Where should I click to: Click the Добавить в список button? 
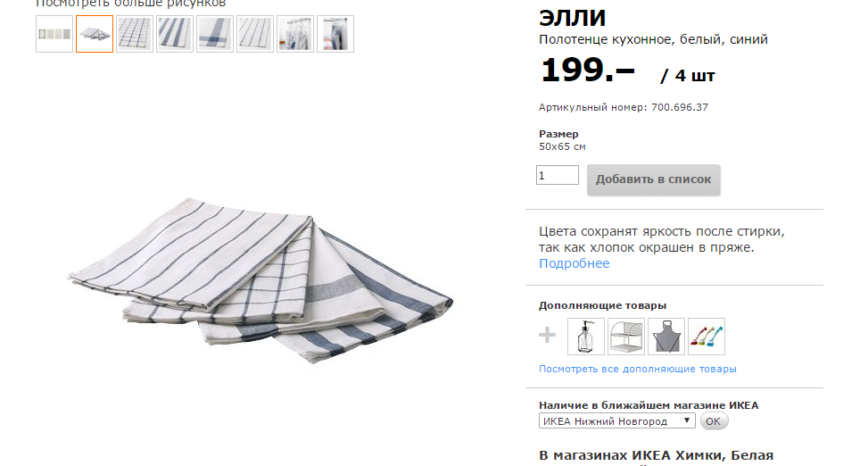click(654, 179)
